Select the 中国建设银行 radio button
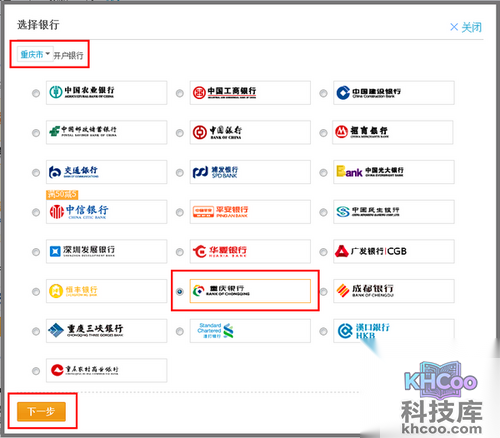 [x=323, y=93]
